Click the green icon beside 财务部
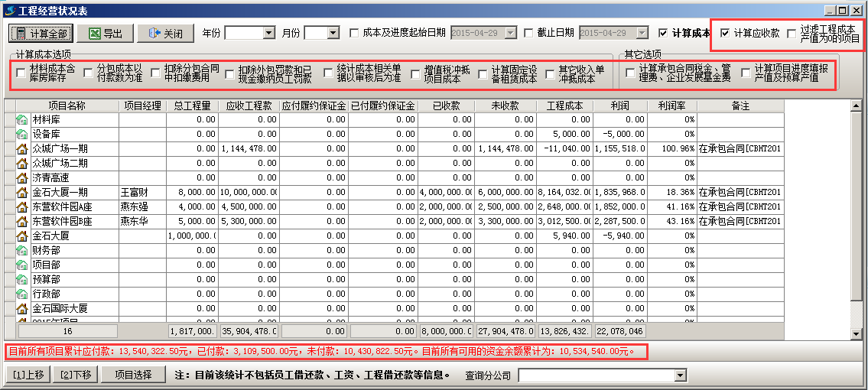The width and height of the screenshot is (868, 390). click(x=22, y=250)
